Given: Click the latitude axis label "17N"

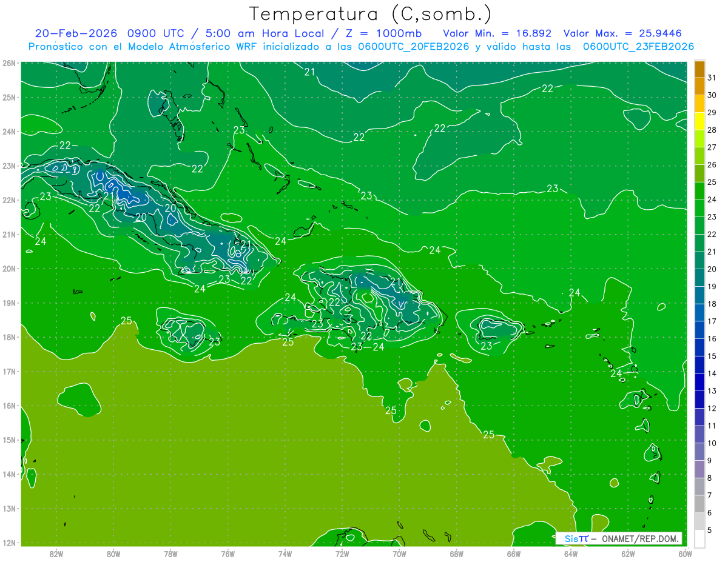Looking at the screenshot, I should point(9,371).
